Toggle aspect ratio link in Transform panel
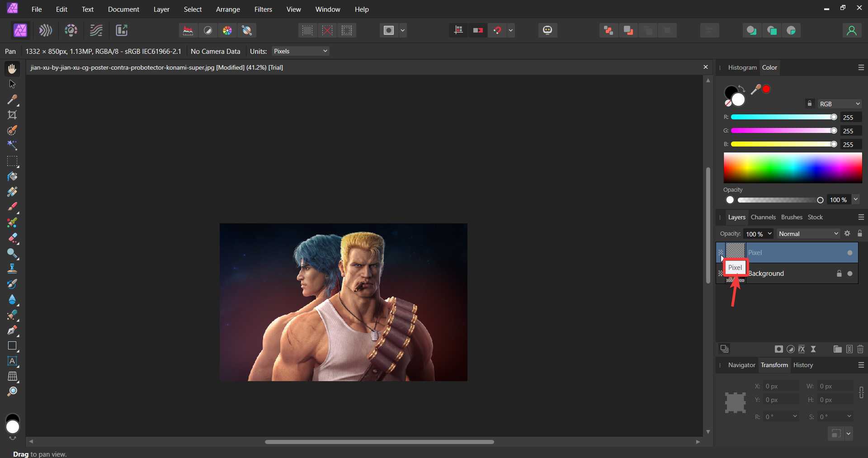Viewport: 868px width, 458px height. [861, 392]
